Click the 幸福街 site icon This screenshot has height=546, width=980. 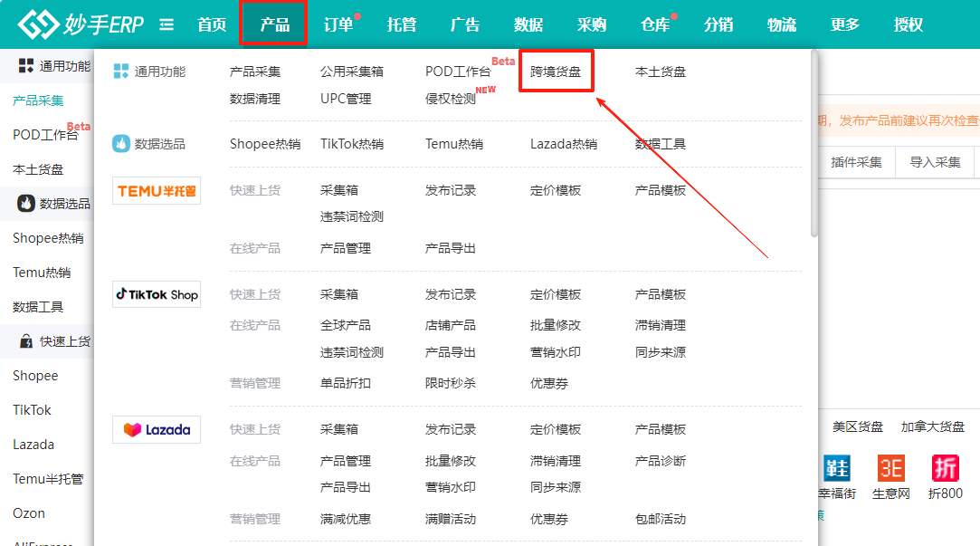coord(838,468)
